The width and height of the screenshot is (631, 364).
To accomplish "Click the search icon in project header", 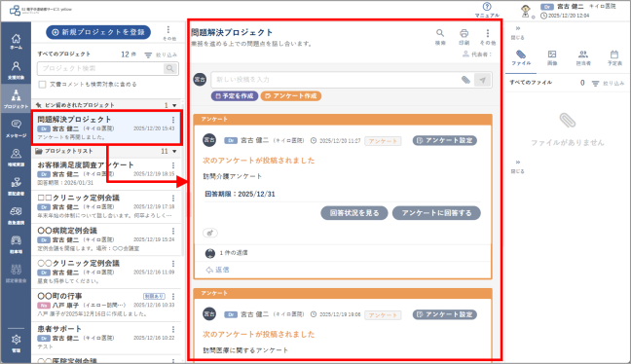I will [x=440, y=37].
